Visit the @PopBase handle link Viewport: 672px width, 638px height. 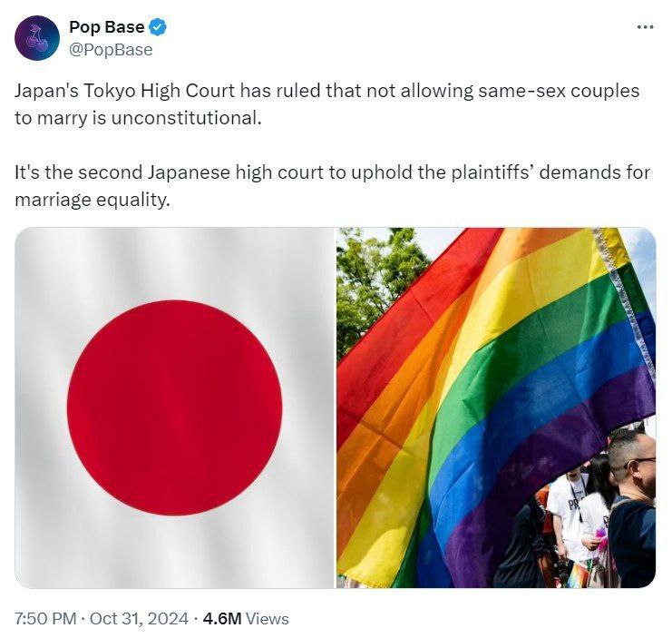click(x=111, y=50)
